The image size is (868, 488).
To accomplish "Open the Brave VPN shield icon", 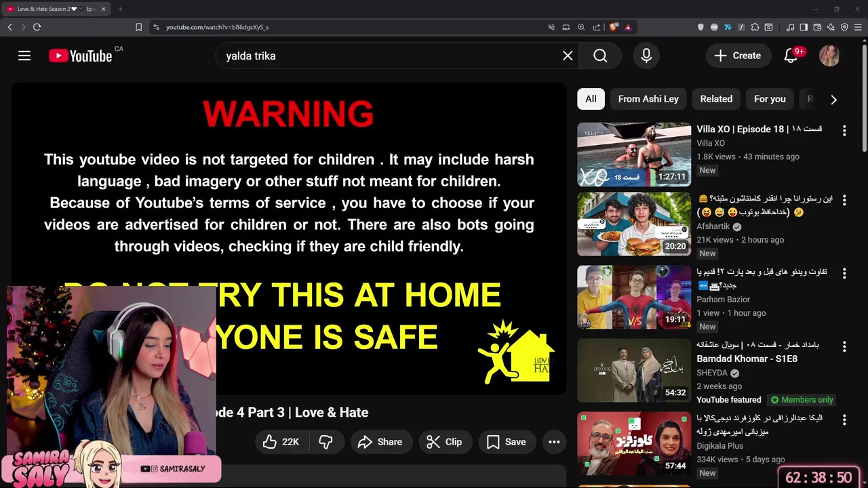I will coord(844,27).
